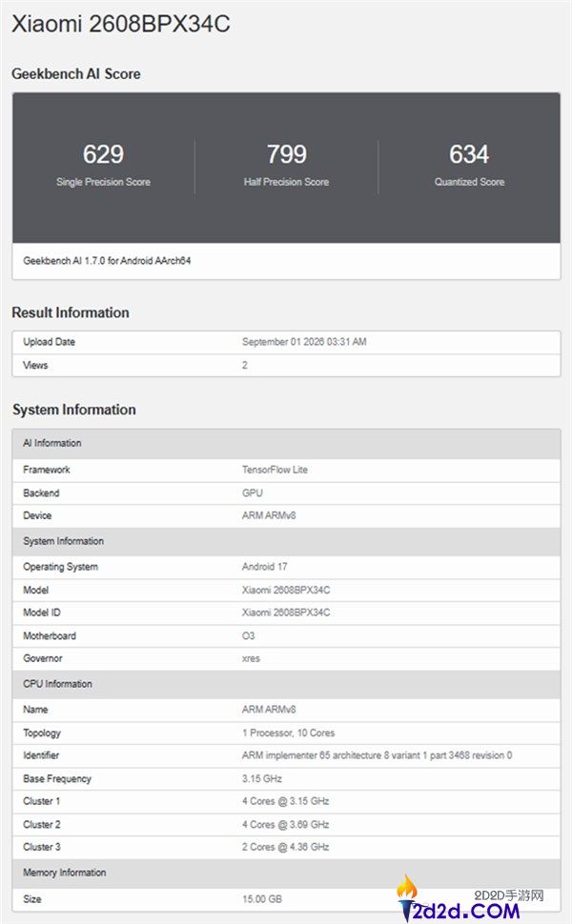Viewport: 572px width, 924px height.
Task: Select the 'xres' governor value
Action: coord(251,659)
